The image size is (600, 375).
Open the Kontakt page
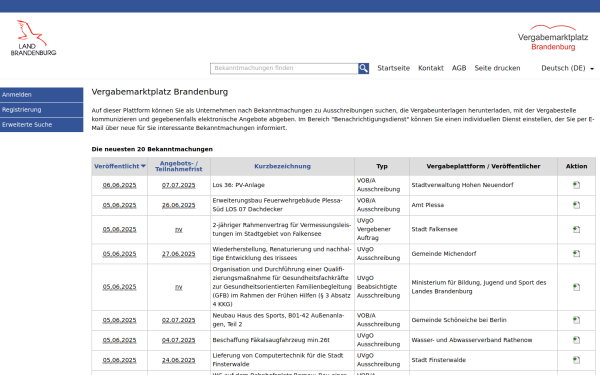431,68
